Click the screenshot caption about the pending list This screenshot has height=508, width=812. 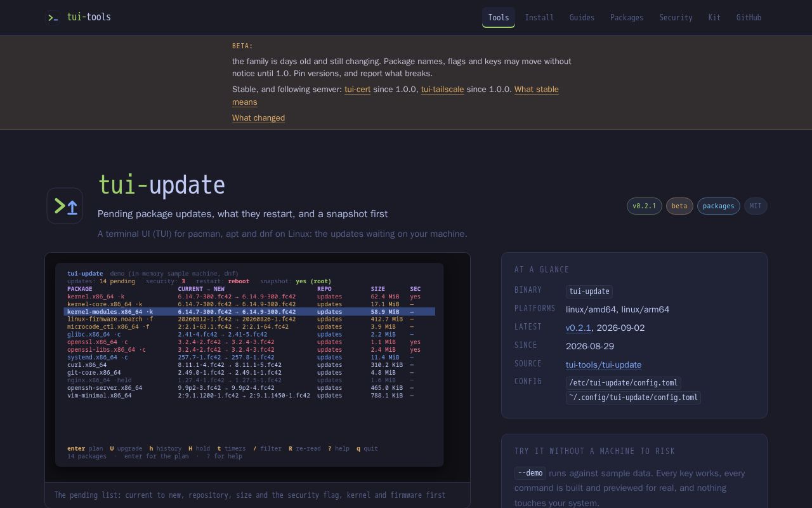click(x=250, y=495)
